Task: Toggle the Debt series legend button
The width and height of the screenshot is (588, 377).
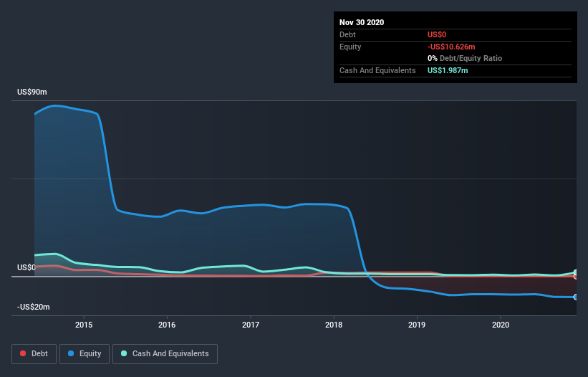Action: (34, 354)
